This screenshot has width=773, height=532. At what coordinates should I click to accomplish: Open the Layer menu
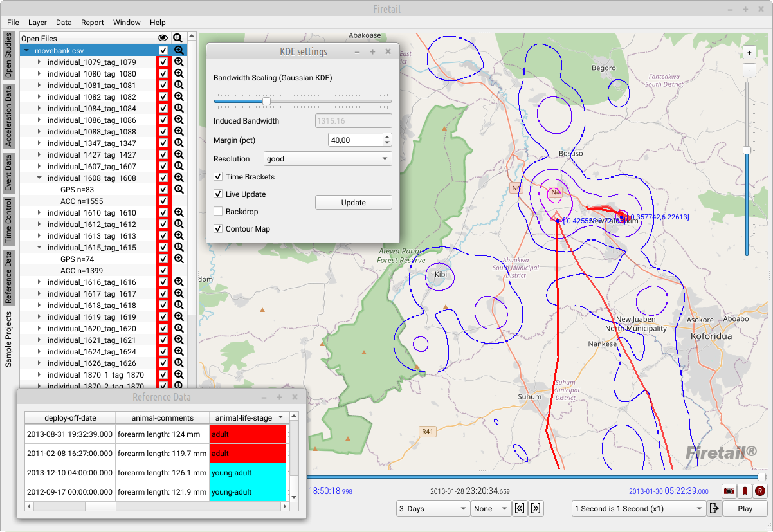click(37, 23)
